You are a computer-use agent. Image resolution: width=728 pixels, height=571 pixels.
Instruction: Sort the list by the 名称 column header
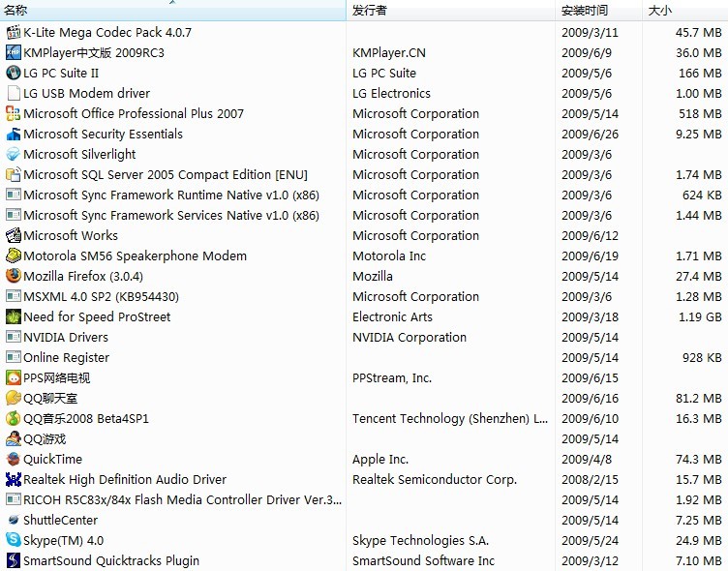(173, 11)
